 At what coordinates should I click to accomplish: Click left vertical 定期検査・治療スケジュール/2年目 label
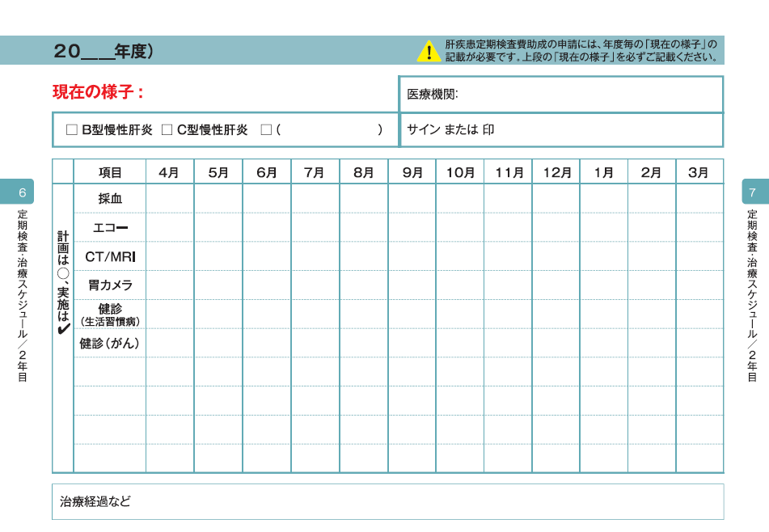(x=23, y=296)
